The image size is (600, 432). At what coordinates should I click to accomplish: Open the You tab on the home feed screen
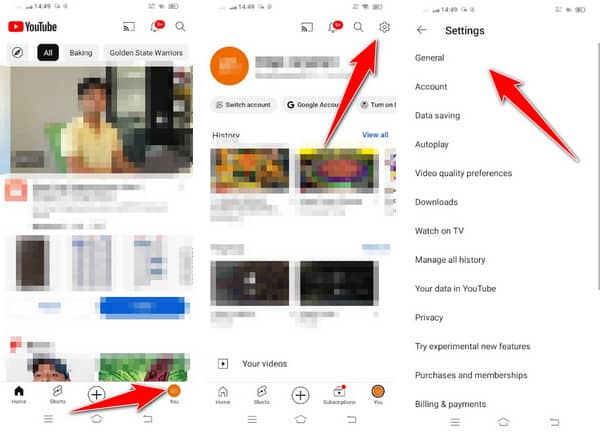(x=174, y=395)
